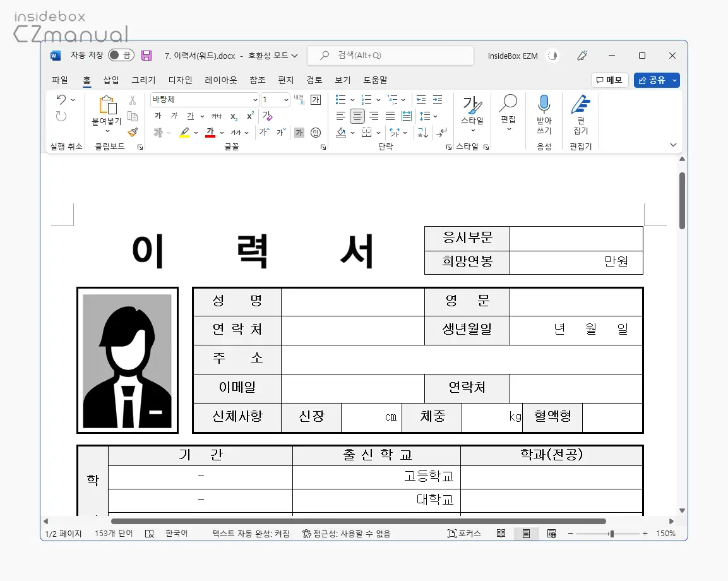Viewport: 728px width, 581px height.
Task: Align text right
Action: 374,116
